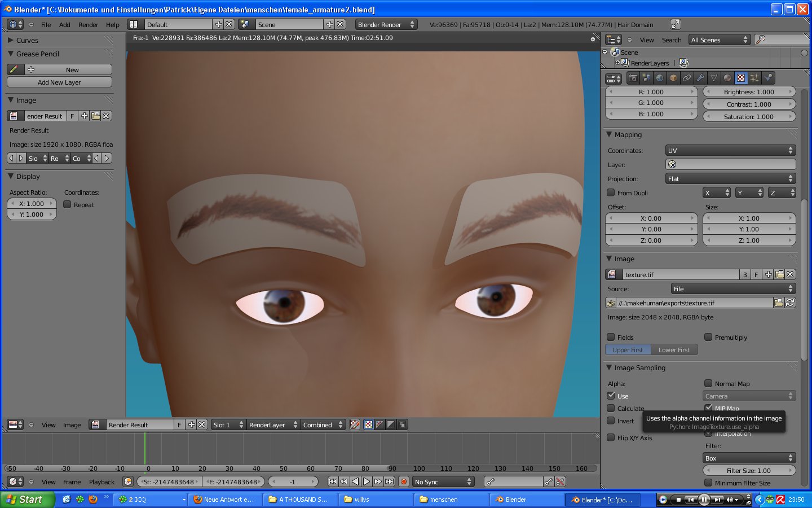This screenshot has width=812, height=508.
Task: Open the Render properties camera tab
Action: coord(633,78)
